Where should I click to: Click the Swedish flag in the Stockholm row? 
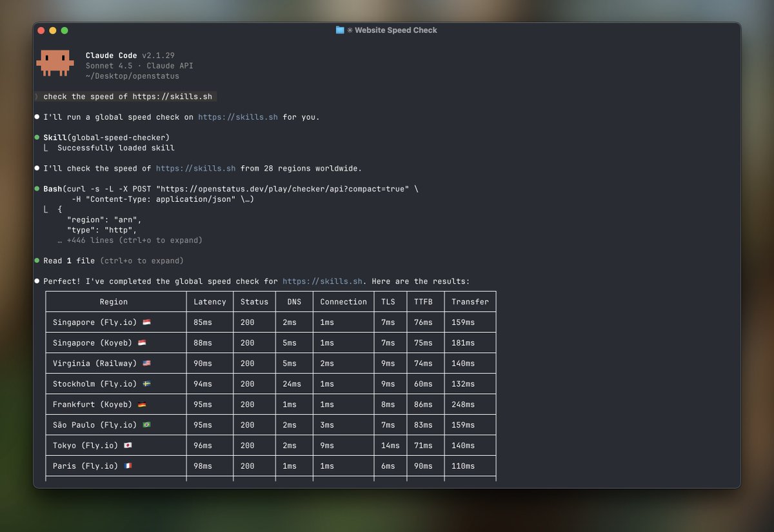146,384
